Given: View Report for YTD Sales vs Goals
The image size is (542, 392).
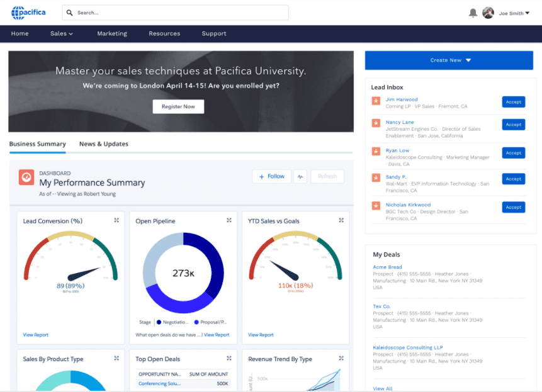Looking at the screenshot, I should click(261, 335).
